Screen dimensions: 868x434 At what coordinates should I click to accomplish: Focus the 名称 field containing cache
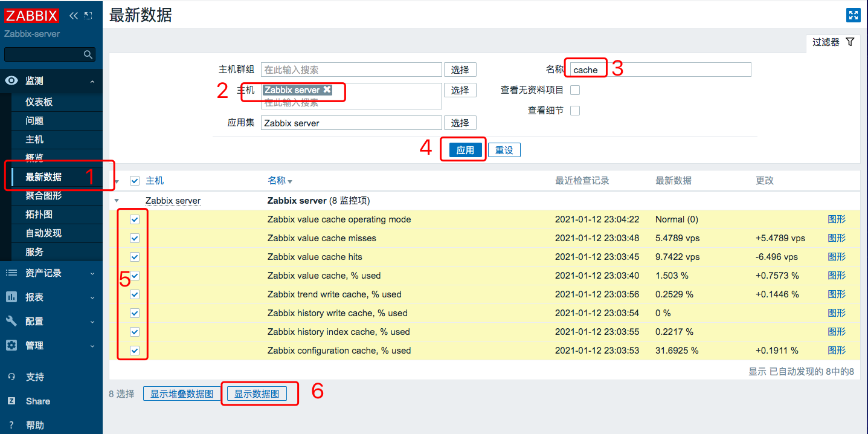click(x=660, y=70)
